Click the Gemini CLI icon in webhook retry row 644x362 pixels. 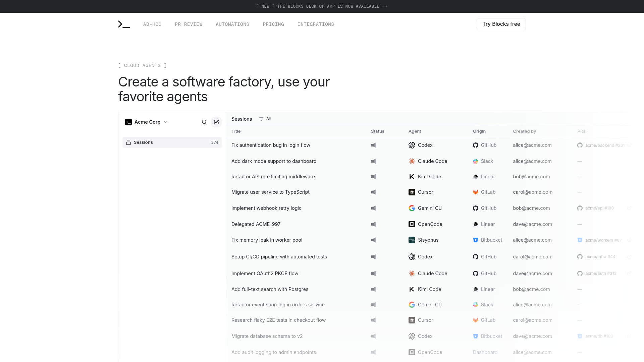(x=412, y=208)
